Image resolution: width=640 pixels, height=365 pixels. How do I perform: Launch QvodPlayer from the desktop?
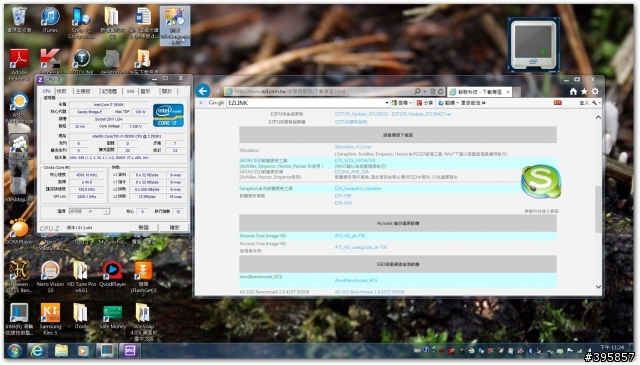pyautogui.click(x=112, y=274)
